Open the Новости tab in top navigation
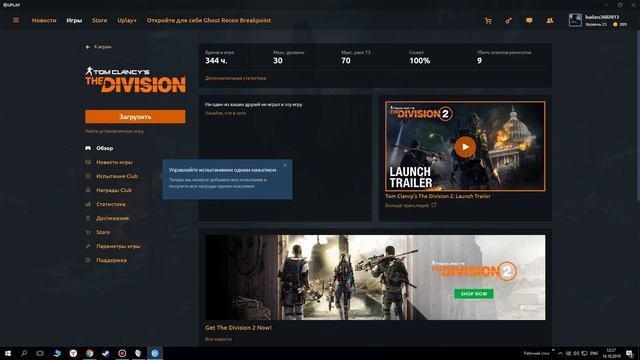Screen dimensions: 640x360 coord(44,20)
